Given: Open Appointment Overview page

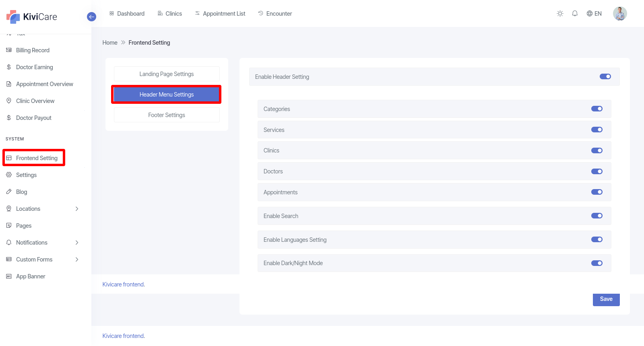Looking at the screenshot, I should tap(45, 84).
